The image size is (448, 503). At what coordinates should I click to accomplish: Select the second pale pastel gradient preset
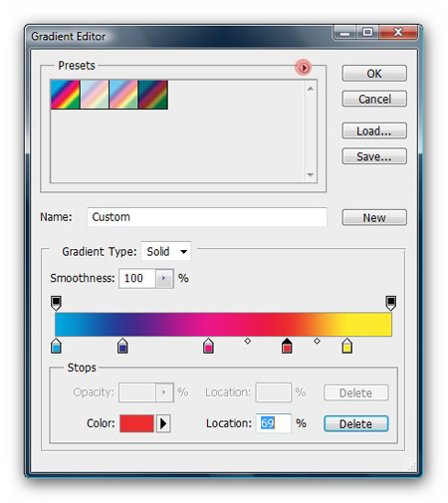95,95
